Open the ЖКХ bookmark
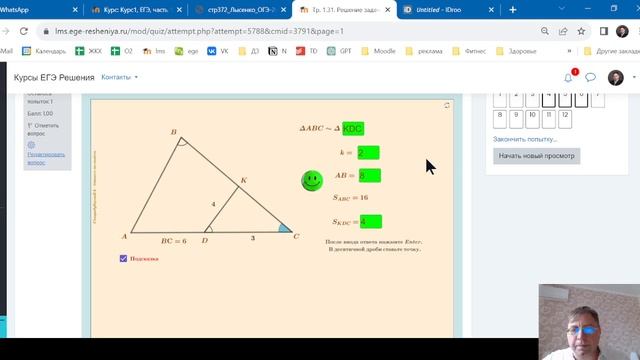 pyautogui.click(x=89, y=51)
